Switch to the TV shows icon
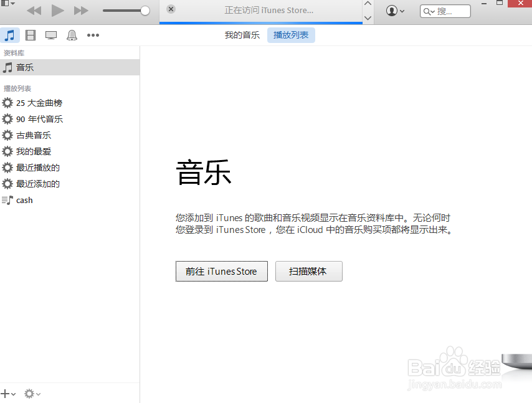This screenshot has width=532, height=403. coord(51,36)
